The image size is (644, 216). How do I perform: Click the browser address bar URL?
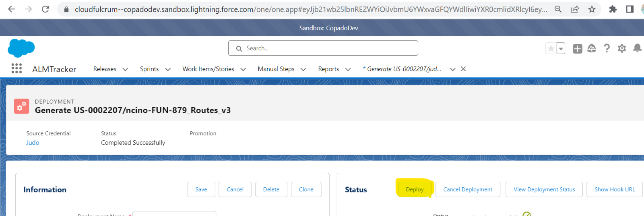coord(311,9)
